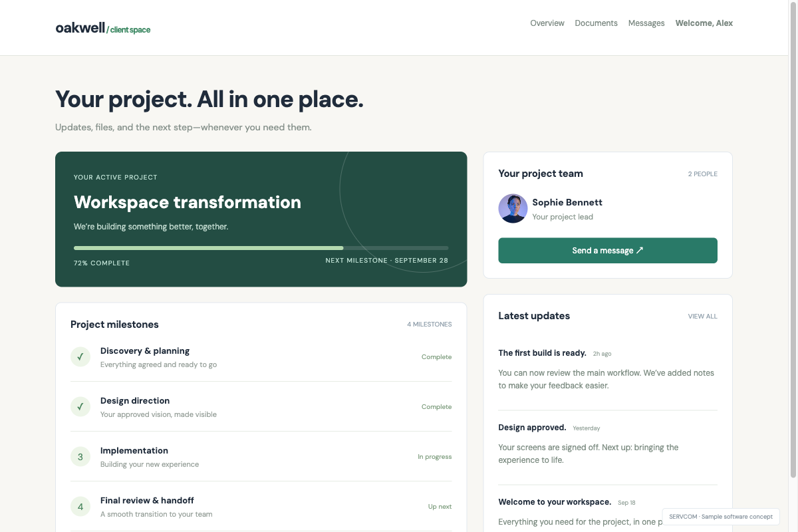Open the 'Welcome to your workspace.' update
The height and width of the screenshot is (532, 798).
[555, 502]
